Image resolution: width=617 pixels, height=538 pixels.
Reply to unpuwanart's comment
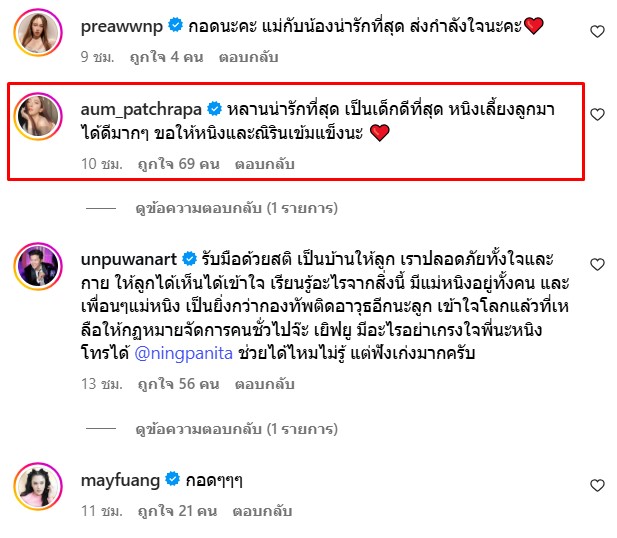pos(265,384)
